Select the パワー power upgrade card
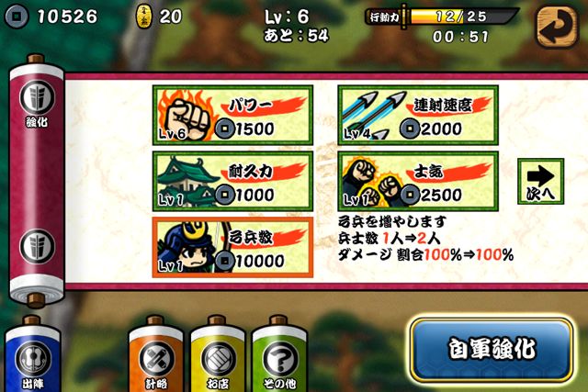Screen dimensions: 588x392 tap(232, 115)
